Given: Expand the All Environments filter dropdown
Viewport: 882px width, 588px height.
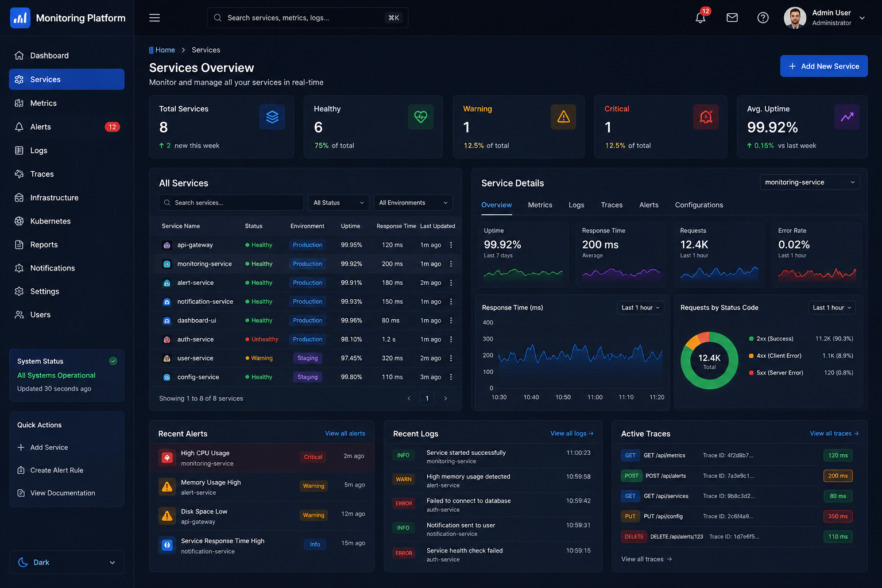Looking at the screenshot, I should tap(413, 203).
